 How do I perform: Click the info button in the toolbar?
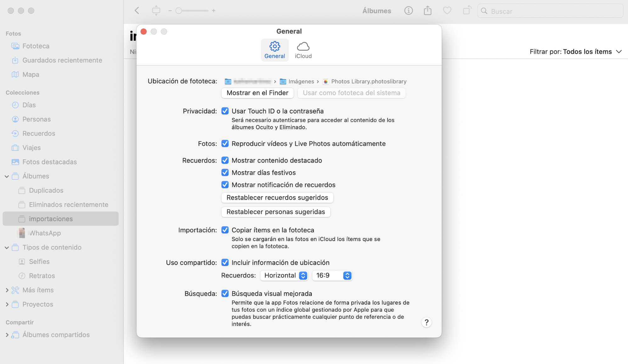coord(408,10)
